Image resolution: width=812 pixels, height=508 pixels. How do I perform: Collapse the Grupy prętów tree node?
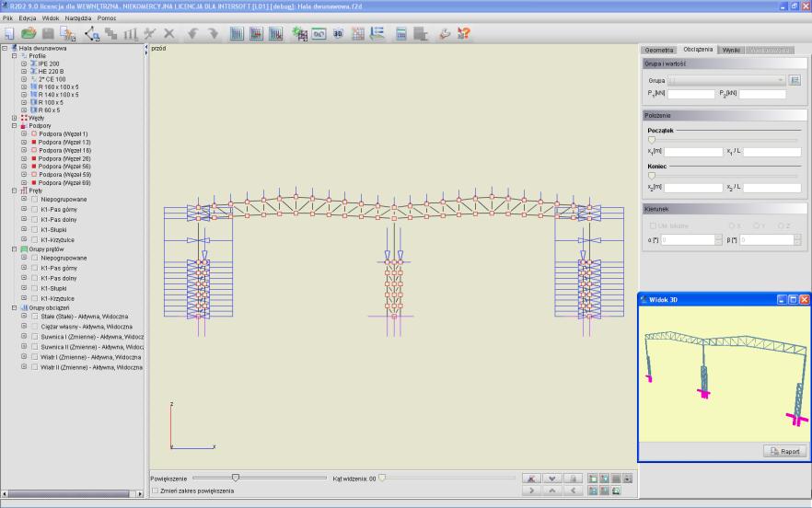pyautogui.click(x=15, y=249)
